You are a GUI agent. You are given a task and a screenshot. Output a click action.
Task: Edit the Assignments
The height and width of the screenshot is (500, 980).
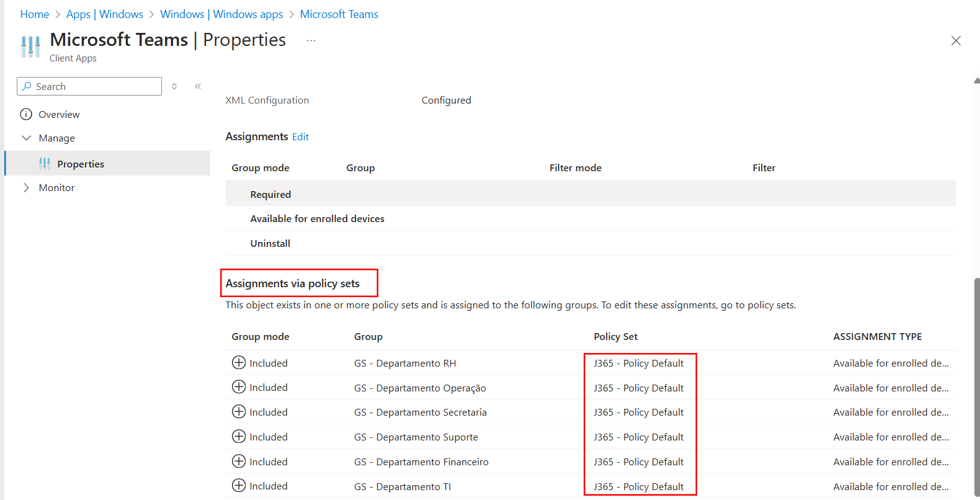pos(300,136)
